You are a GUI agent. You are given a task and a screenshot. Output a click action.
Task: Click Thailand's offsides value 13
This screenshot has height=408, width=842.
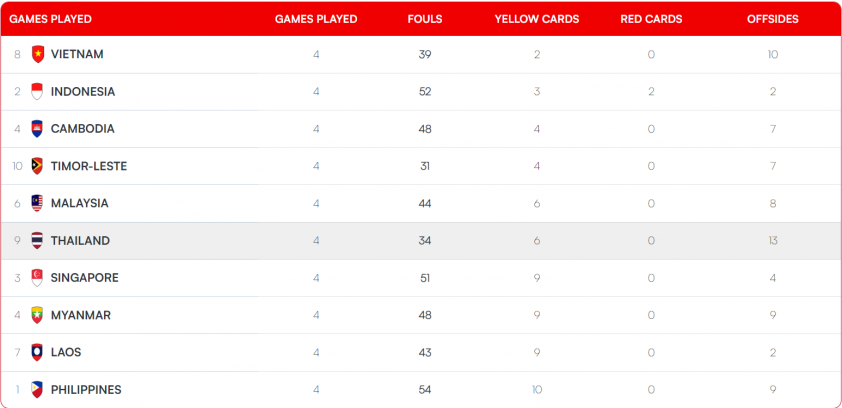pos(773,241)
